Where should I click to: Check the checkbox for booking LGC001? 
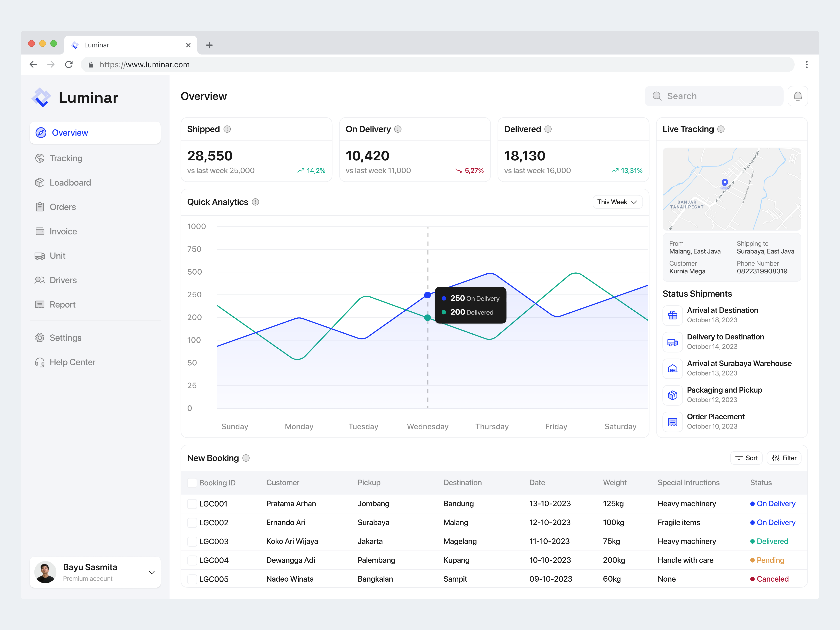tap(192, 504)
